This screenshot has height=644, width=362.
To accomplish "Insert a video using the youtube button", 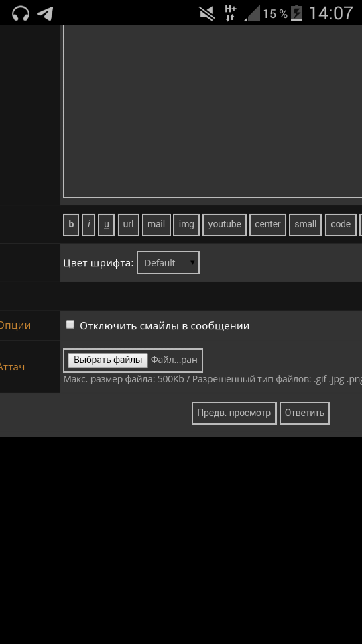I will tap(225, 225).
